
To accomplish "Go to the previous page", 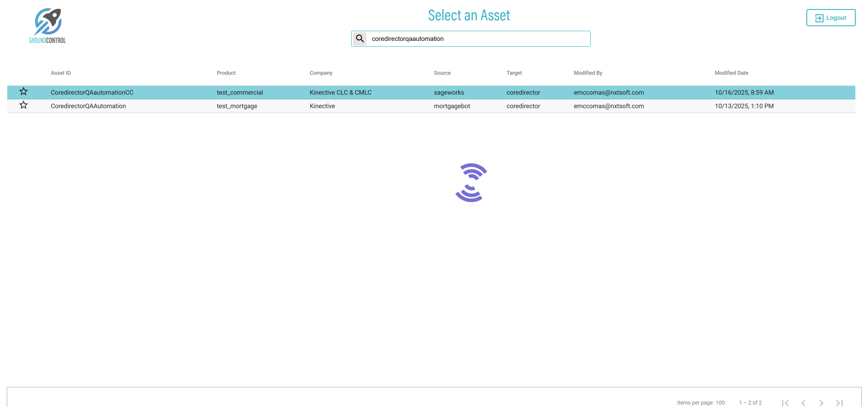I will [x=803, y=402].
